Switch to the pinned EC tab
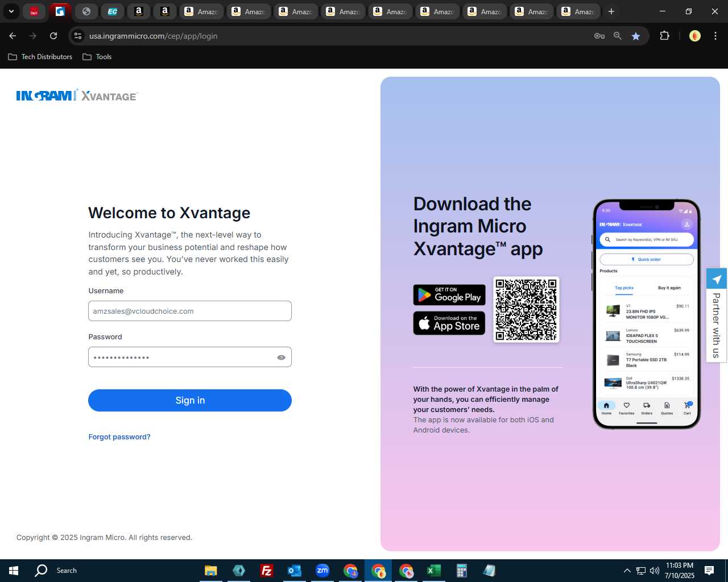 click(113, 11)
